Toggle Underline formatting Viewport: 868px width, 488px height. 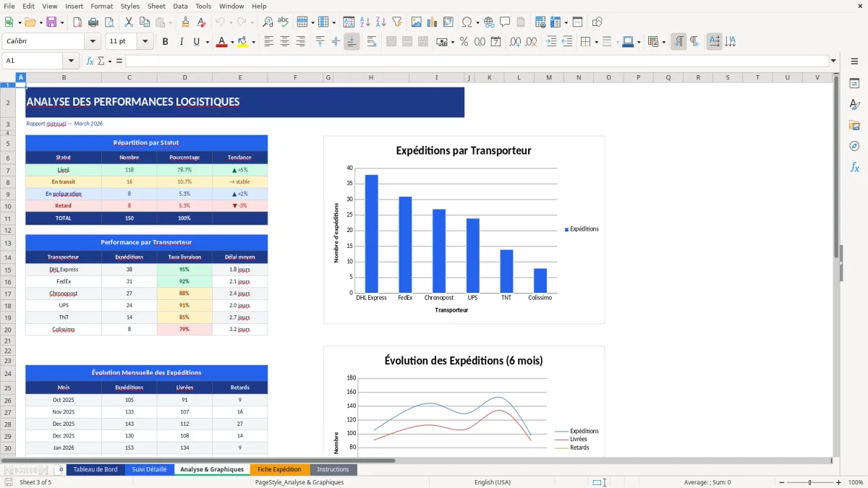pyautogui.click(x=196, y=42)
